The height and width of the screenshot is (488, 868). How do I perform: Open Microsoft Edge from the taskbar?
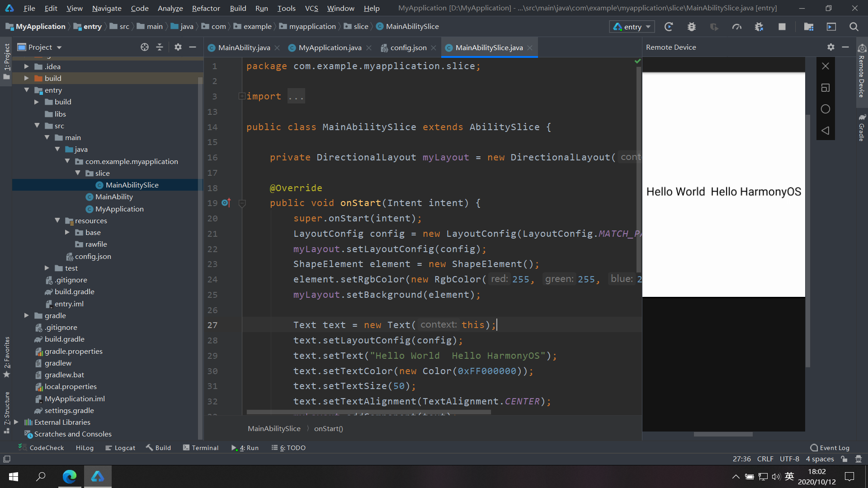(70, 476)
